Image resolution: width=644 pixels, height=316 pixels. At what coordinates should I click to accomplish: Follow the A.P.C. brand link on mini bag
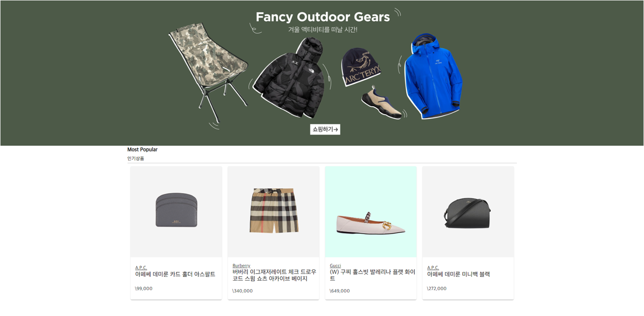433,268
